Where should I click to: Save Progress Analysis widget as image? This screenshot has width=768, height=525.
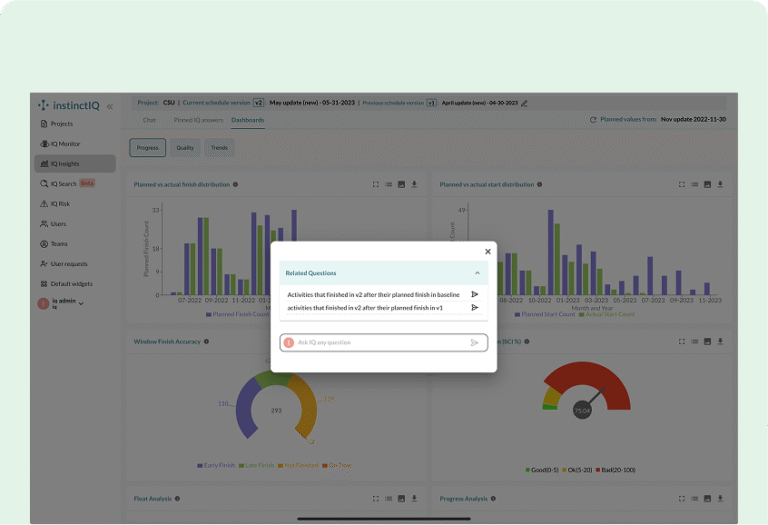707,499
